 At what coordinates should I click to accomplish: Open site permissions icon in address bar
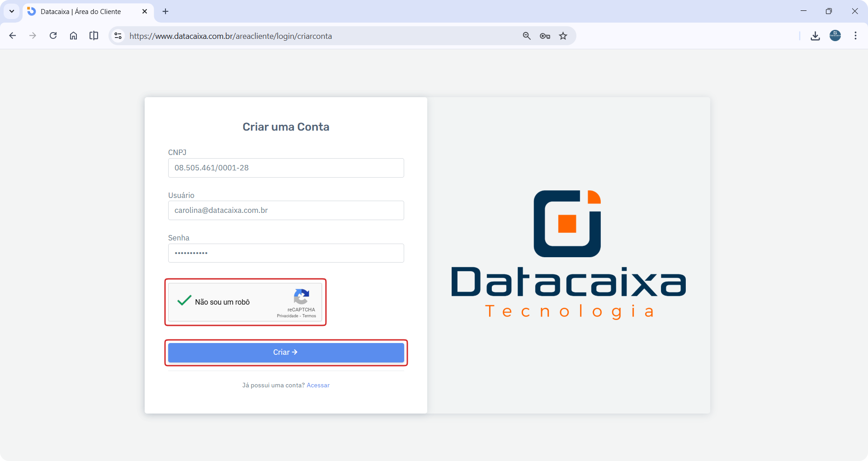click(118, 36)
